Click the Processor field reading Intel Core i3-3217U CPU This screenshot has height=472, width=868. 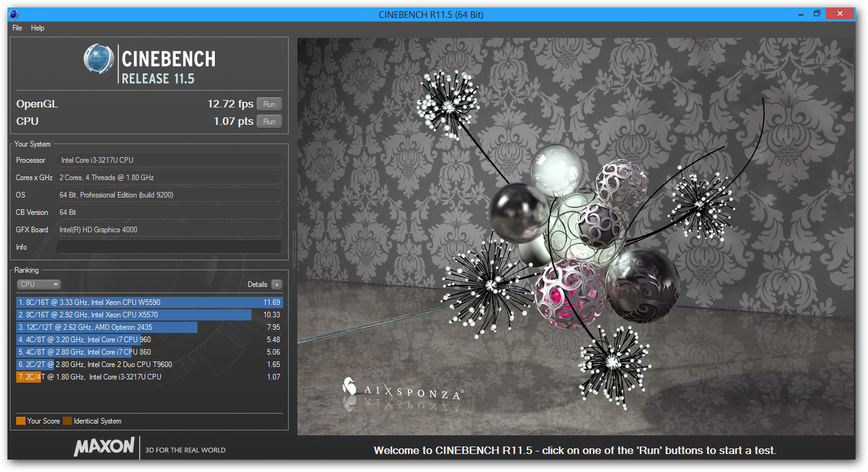(x=169, y=160)
